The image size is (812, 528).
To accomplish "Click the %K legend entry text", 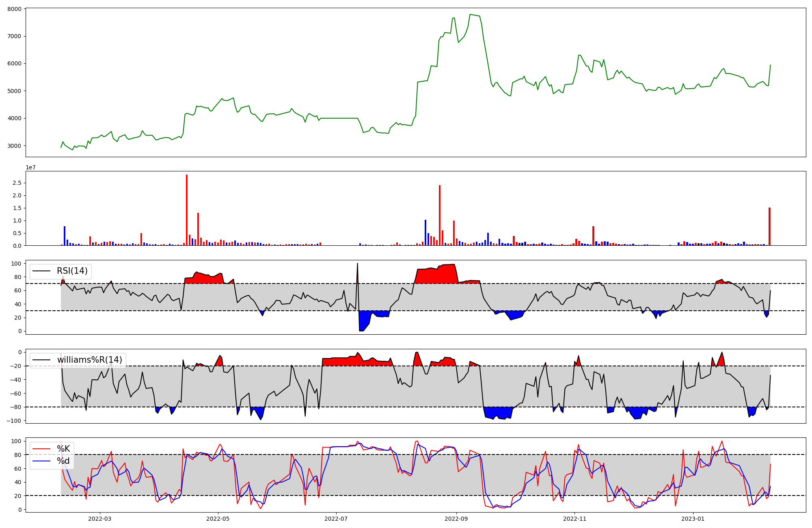I will tap(63, 449).
